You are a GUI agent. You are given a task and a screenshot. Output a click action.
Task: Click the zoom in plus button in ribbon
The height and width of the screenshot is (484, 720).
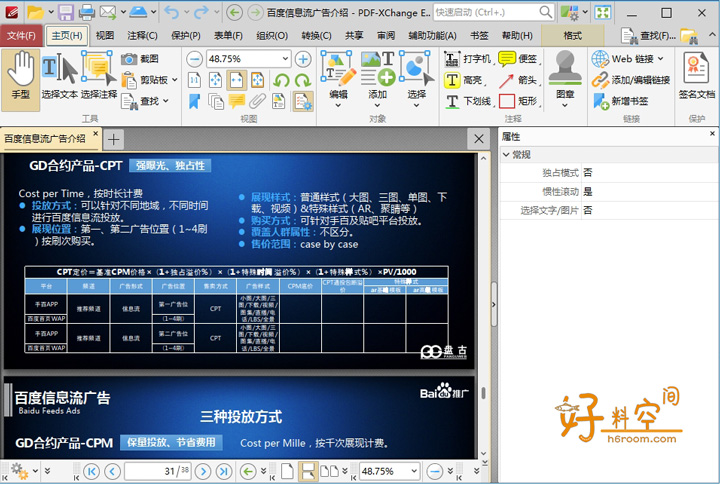click(x=303, y=59)
